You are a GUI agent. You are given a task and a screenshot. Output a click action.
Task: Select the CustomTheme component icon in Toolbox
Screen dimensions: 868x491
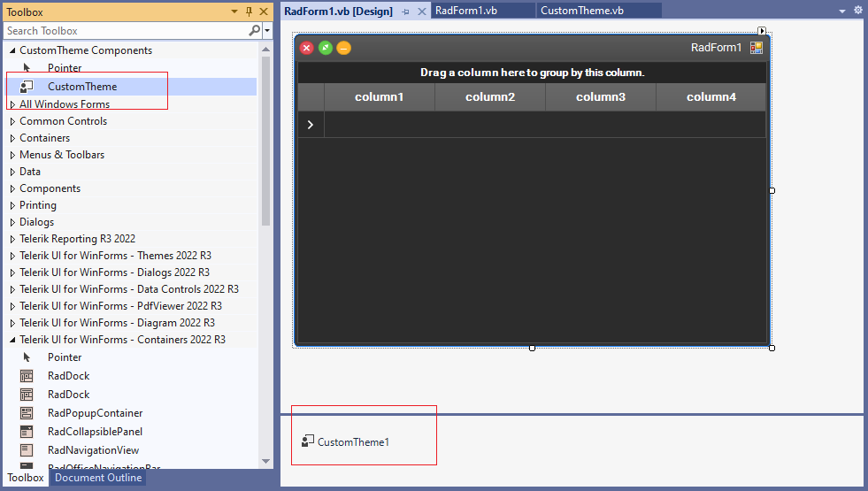[x=27, y=87]
